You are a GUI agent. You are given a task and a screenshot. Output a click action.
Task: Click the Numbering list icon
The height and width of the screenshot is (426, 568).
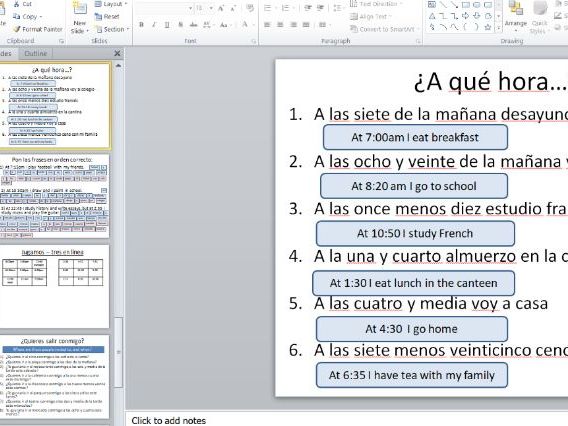285,8
